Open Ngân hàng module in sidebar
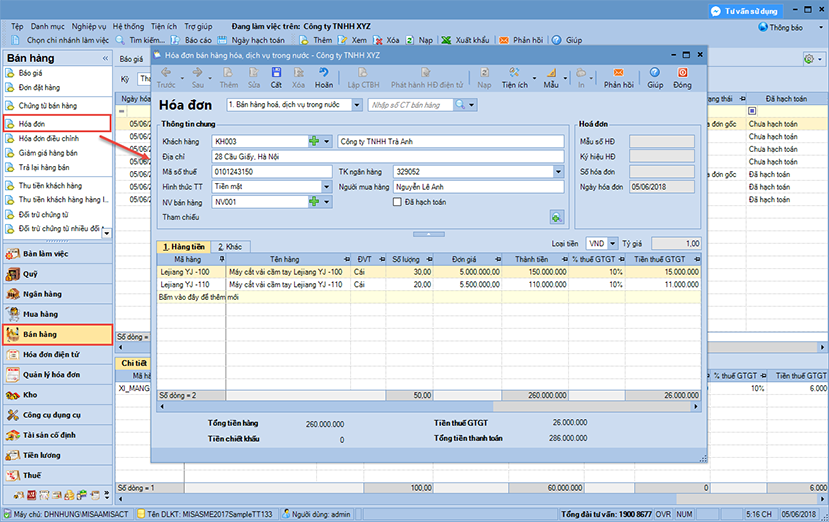Viewport: 829px width, 522px height. [x=58, y=294]
